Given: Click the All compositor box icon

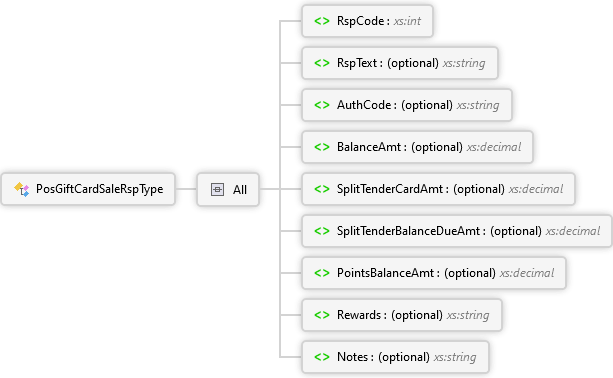Looking at the screenshot, I should pos(217,190).
